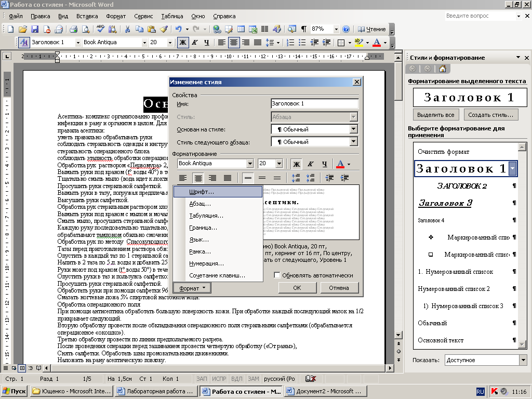Click the numbered list icon in the main toolbar

pyautogui.click(x=290, y=43)
